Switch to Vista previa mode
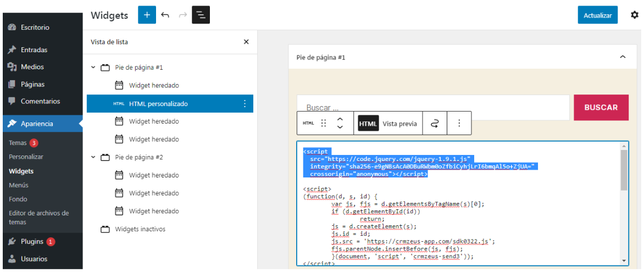Screen dimensions: 644x278 click(x=399, y=124)
